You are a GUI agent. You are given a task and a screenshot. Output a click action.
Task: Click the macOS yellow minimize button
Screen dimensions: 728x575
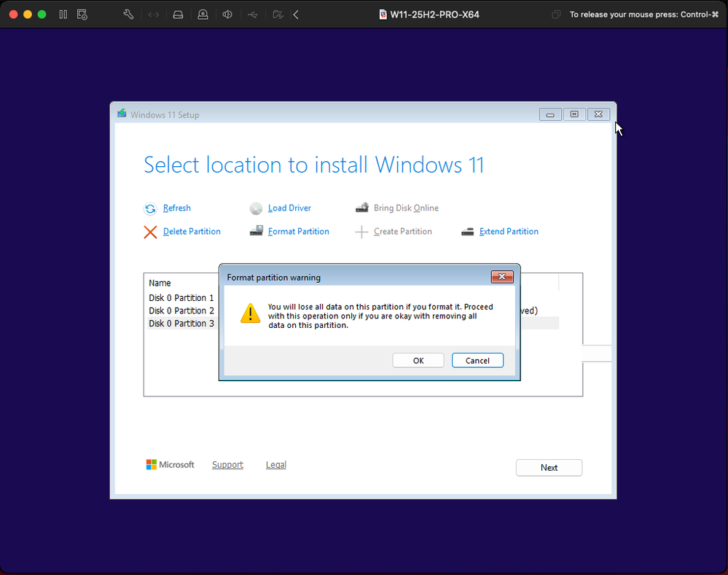coord(28,15)
